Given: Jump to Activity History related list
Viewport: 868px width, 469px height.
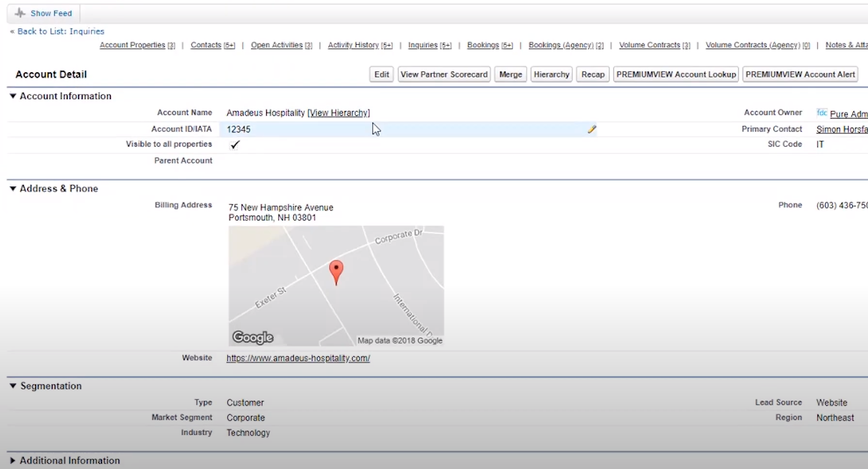Looking at the screenshot, I should (x=360, y=45).
